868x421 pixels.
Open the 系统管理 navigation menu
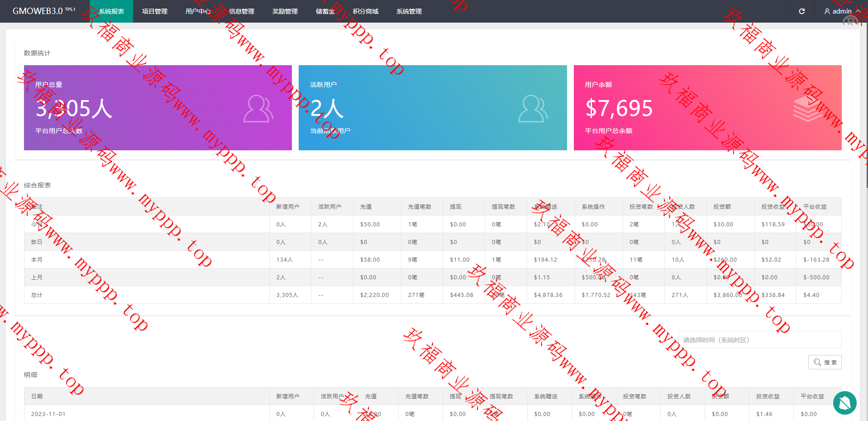click(x=409, y=11)
